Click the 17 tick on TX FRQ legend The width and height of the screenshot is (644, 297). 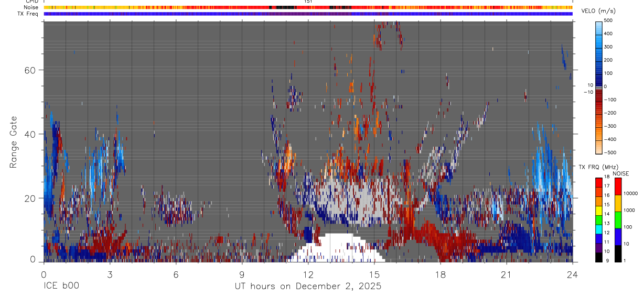coord(607,186)
